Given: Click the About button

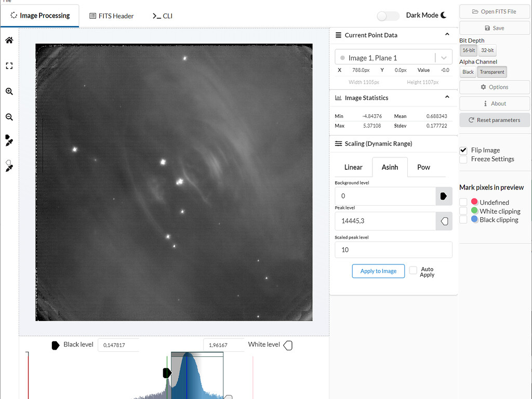Looking at the screenshot, I should pos(494,103).
